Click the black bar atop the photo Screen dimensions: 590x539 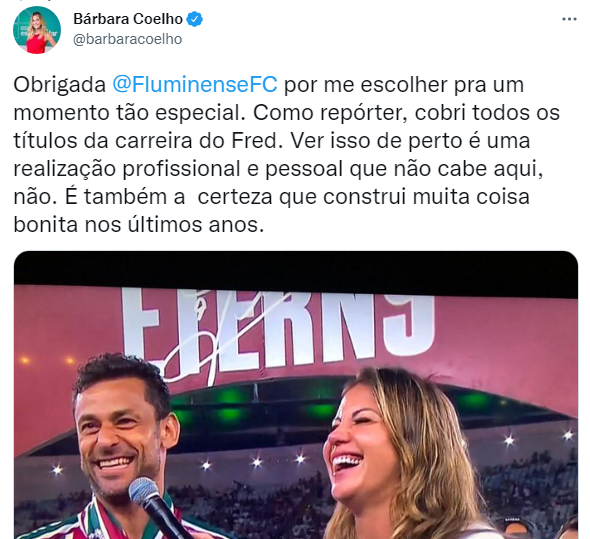click(x=296, y=273)
